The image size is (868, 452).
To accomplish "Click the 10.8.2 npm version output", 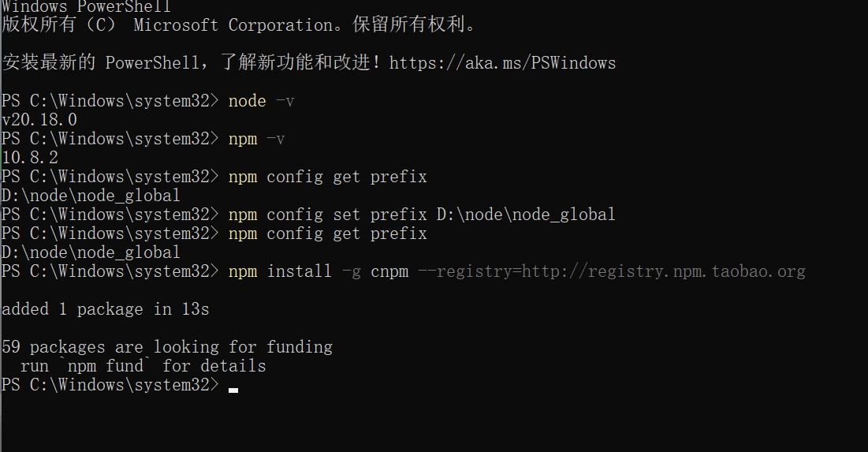I will pyautogui.click(x=30, y=158).
